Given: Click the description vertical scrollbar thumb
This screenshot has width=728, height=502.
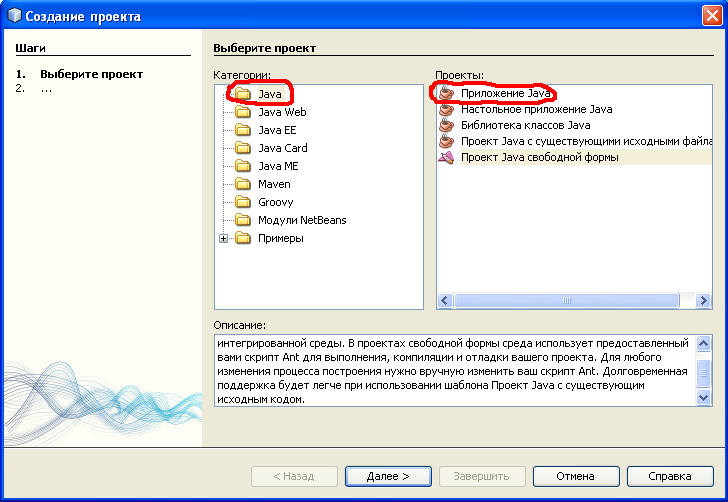Looking at the screenshot, I should pos(703,373).
